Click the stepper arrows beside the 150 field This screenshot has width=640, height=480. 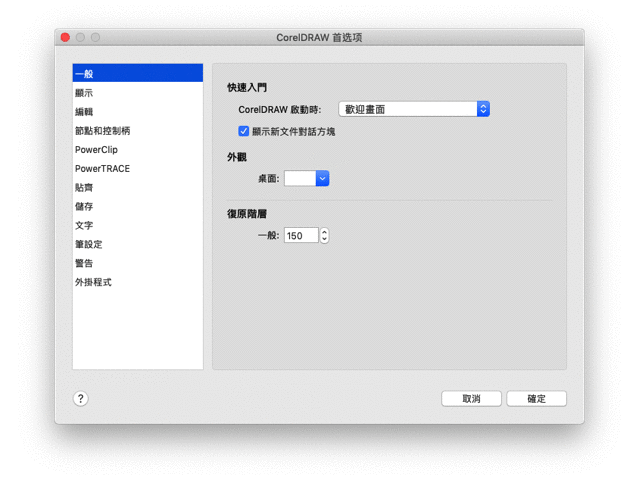pos(324,236)
